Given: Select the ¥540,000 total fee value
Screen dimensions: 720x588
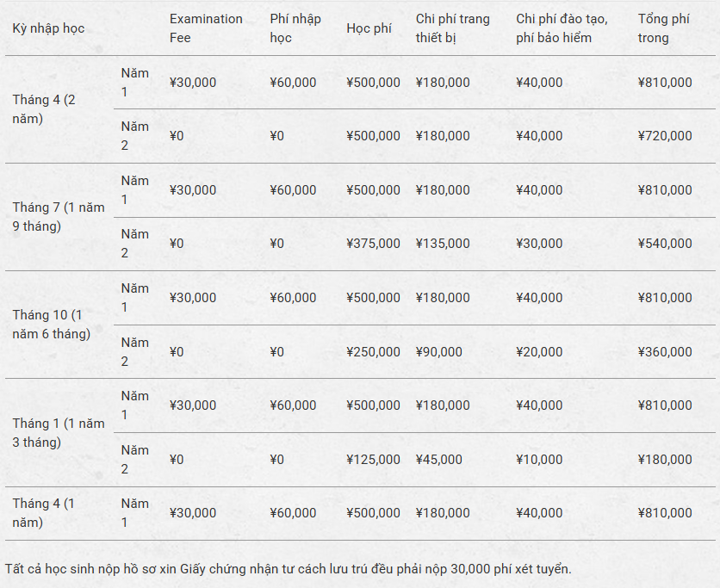Looking at the screenshot, I should point(665,244).
